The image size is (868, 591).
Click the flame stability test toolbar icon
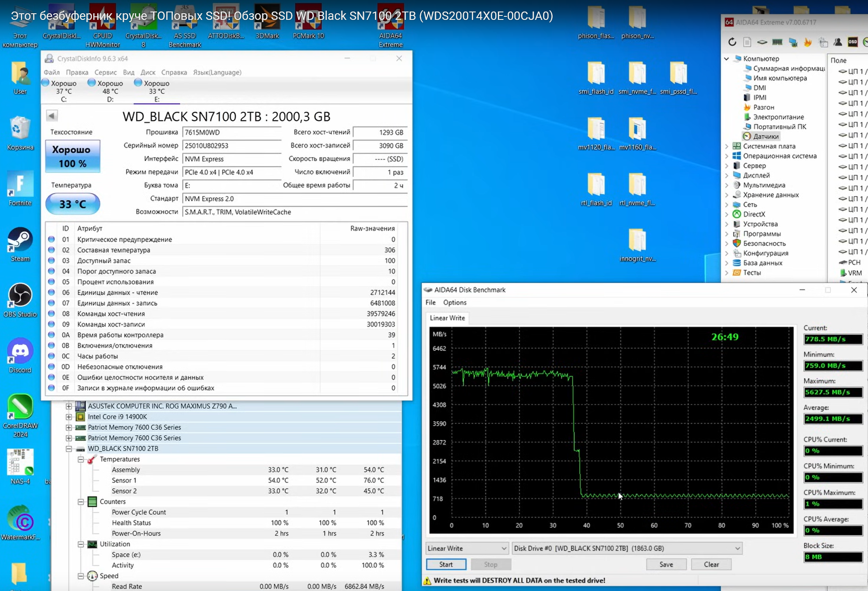808,42
